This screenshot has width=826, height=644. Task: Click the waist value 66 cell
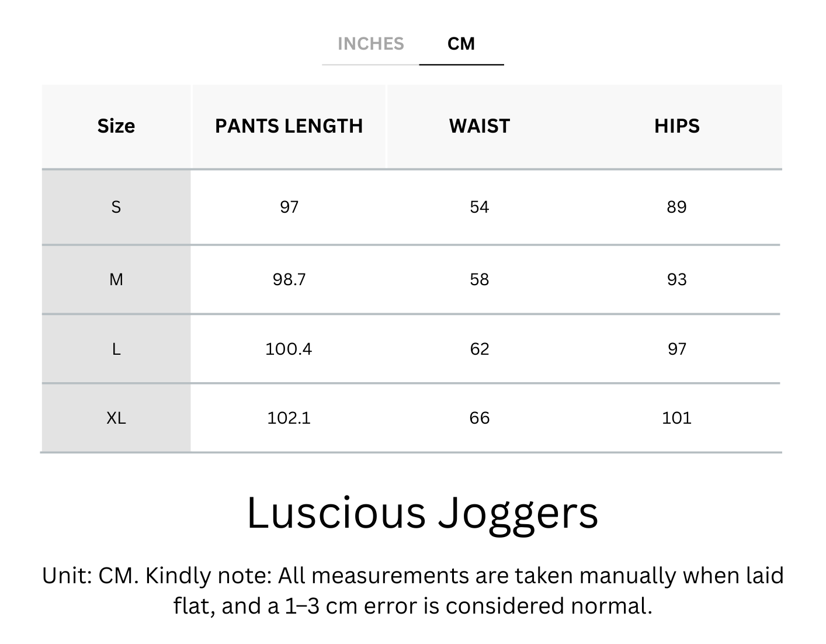pyautogui.click(x=479, y=418)
